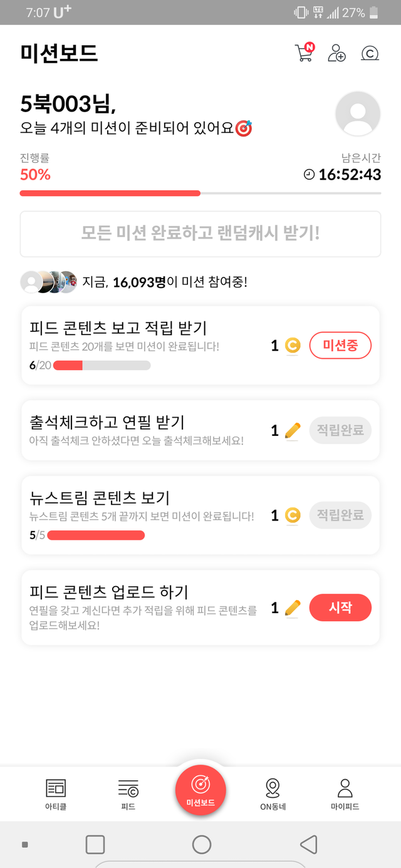Tap the 미션중 button
The height and width of the screenshot is (868, 401).
pos(340,345)
